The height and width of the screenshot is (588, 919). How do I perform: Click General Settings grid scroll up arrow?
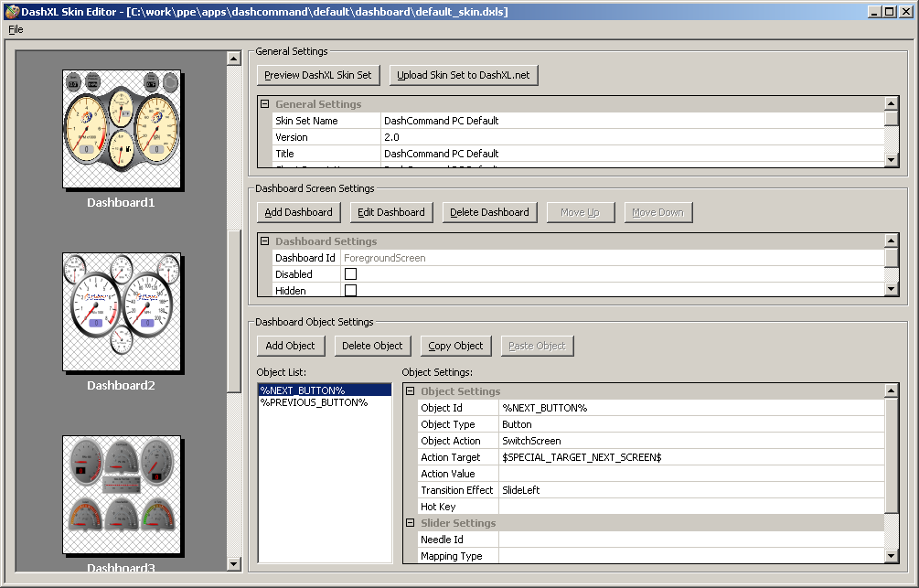[x=891, y=103]
